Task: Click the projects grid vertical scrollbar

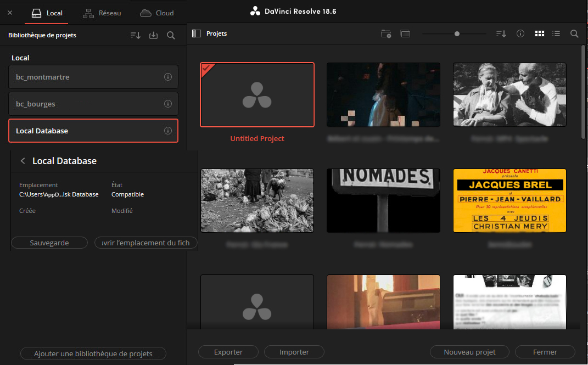Action: pyautogui.click(x=583, y=92)
